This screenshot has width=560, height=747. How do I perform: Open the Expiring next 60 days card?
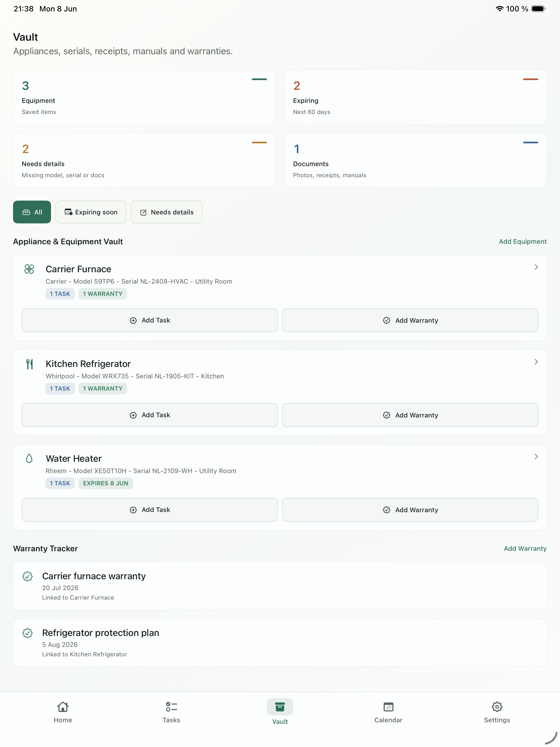pos(416,97)
